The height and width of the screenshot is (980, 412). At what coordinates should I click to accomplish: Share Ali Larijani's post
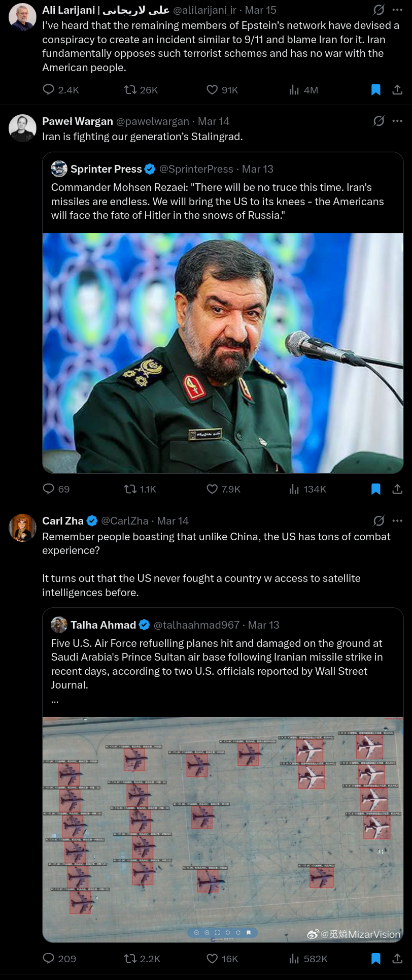(x=397, y=90)
